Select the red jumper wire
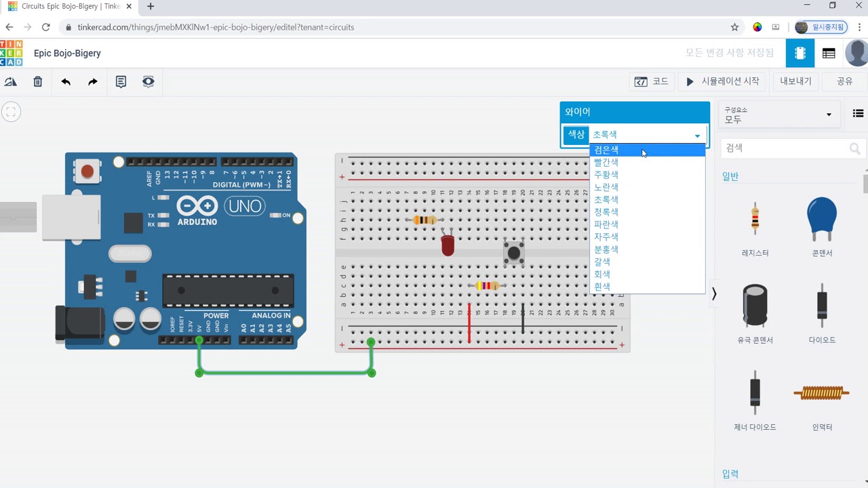The image size is (868, 488). (469, 323)
